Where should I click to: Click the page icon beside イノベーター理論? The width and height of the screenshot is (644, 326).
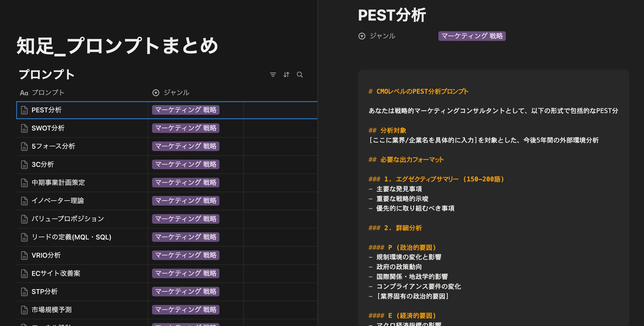click(x=24, y=201)
